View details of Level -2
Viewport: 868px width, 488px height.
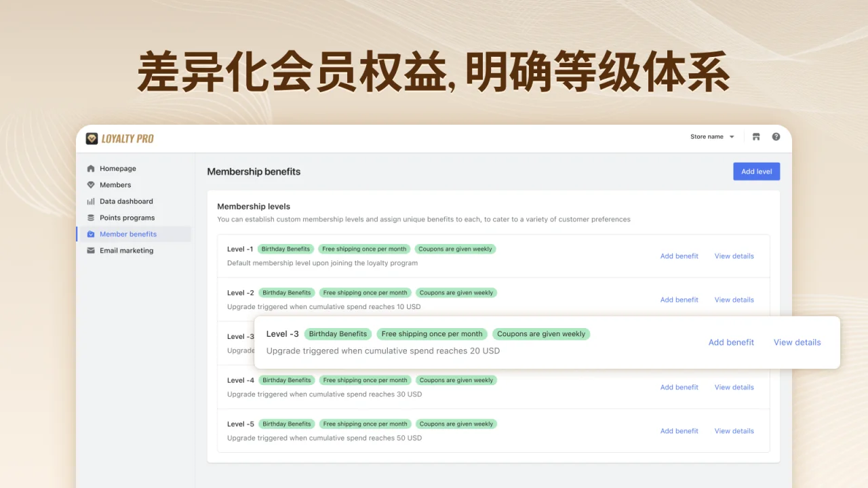click(734, 300)
